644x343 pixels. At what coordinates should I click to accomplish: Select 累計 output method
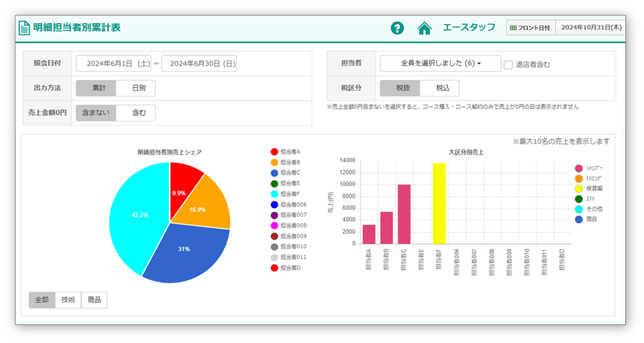tap(96, 88)
